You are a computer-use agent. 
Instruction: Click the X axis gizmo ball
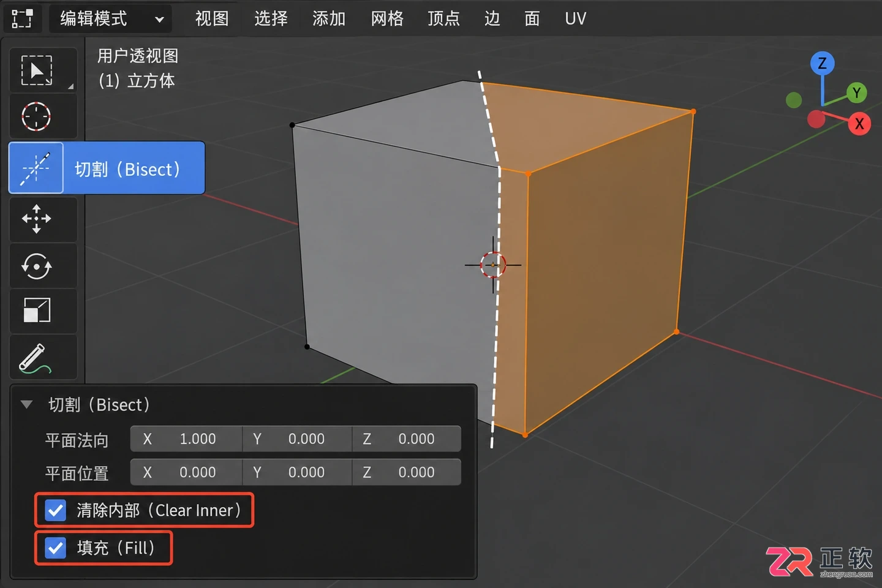(859, 124)
